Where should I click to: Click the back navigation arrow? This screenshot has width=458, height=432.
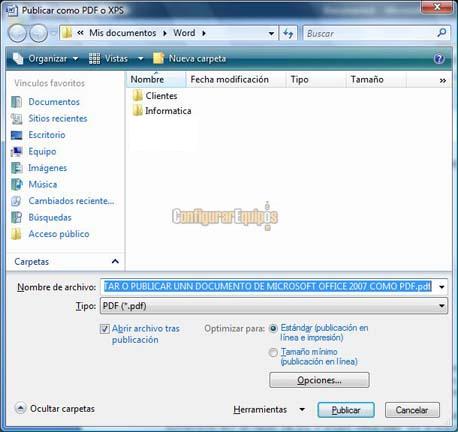(17, 33)
